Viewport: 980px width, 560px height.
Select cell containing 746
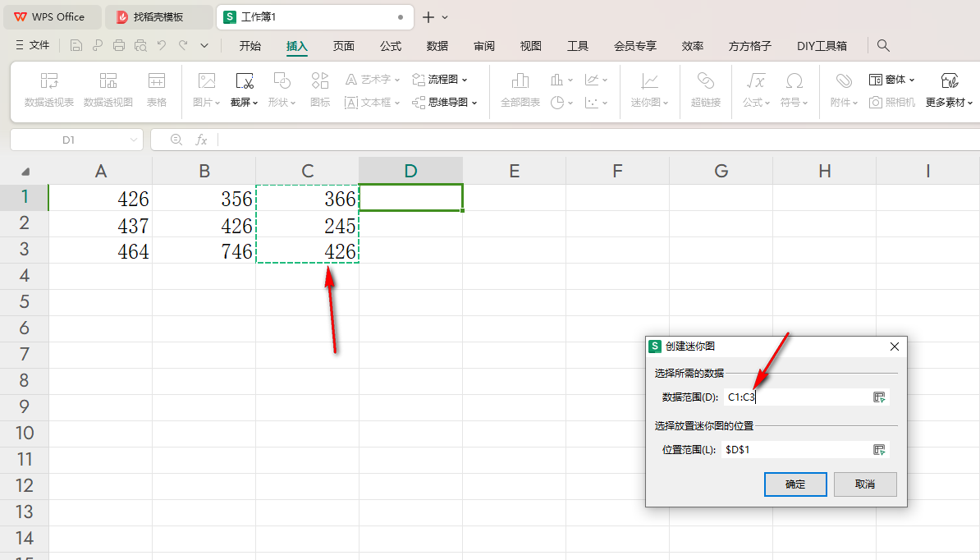tap(204, 250)
